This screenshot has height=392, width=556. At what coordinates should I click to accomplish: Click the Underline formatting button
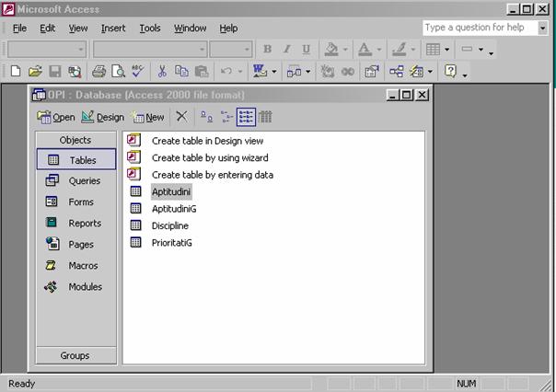(x=307, y=49)
